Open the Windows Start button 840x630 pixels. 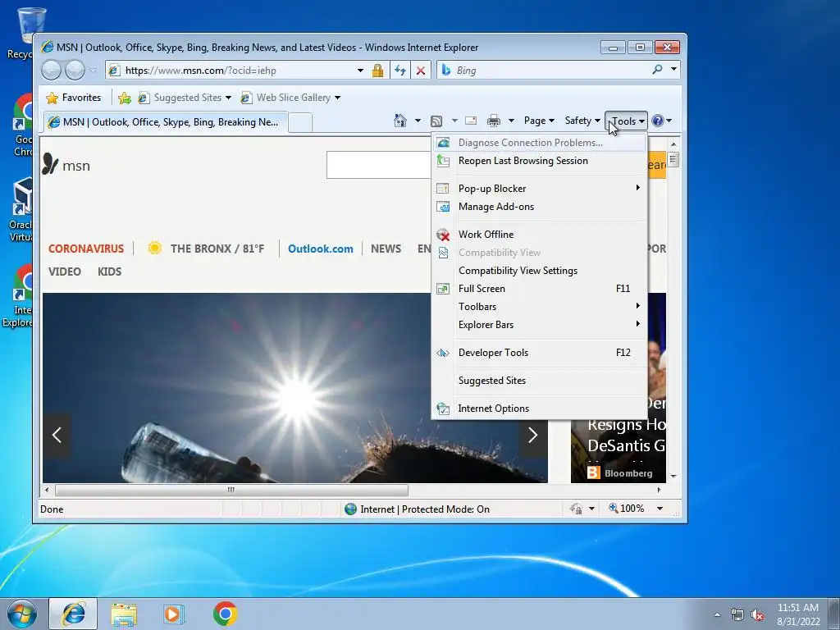click(22, 614)
